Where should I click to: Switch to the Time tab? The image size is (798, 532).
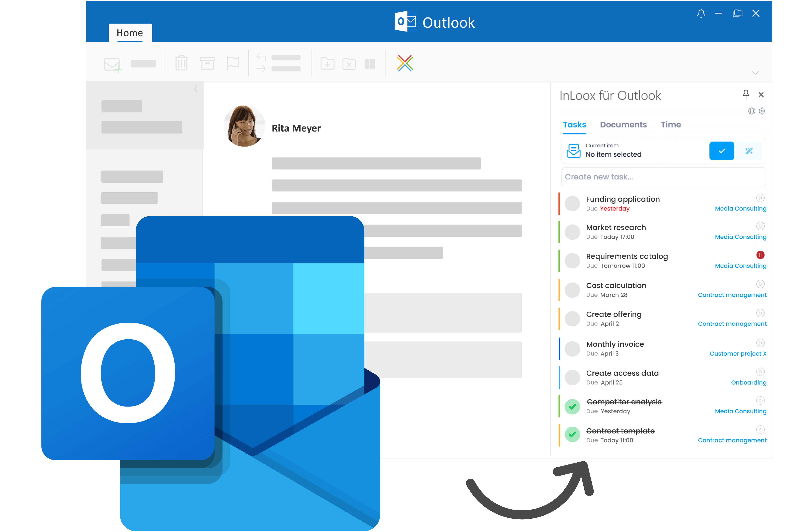(671, 124)
